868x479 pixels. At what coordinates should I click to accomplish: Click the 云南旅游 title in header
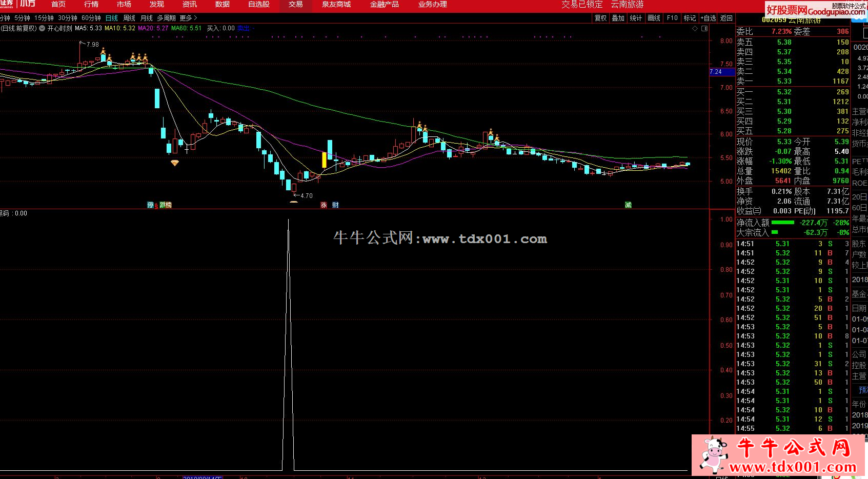pyautogui.click(x=627, y=4)
